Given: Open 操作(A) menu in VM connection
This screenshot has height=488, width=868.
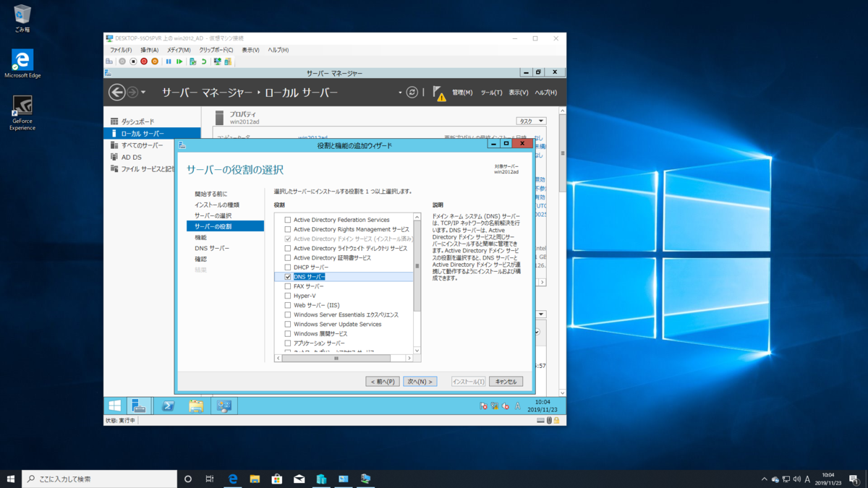Looking at the screenshot, I should coord(150,50).
